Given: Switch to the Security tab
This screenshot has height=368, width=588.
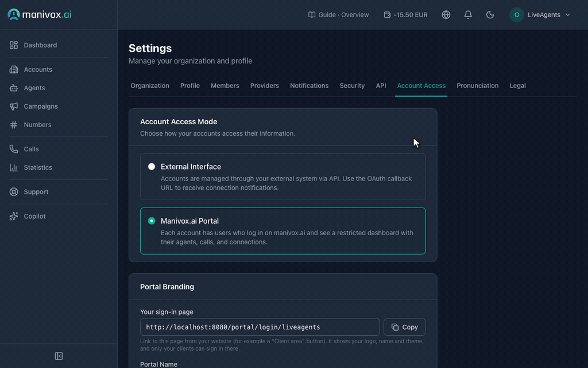Looking at the screenshot, I should pos(352,86).
